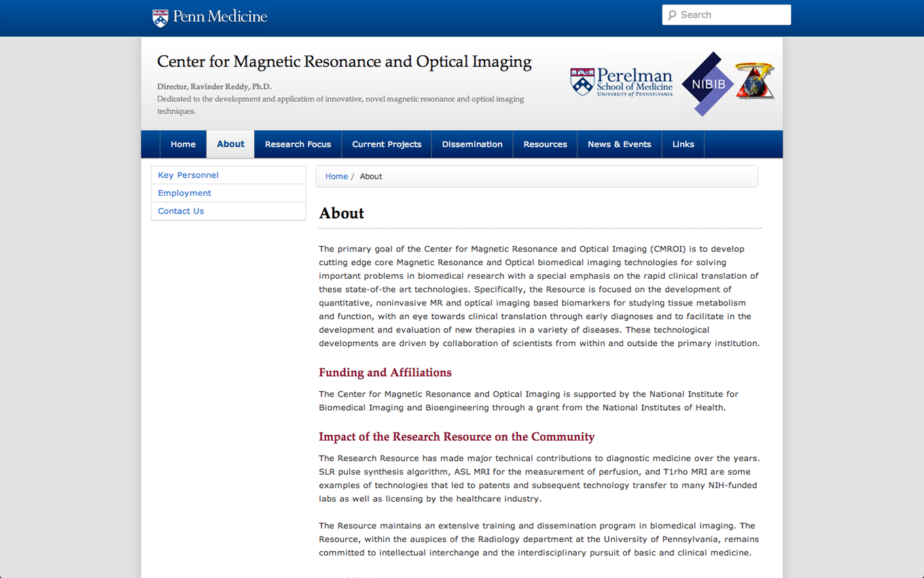View the News & Events page

pyautogui.click(x=619, y=144)
